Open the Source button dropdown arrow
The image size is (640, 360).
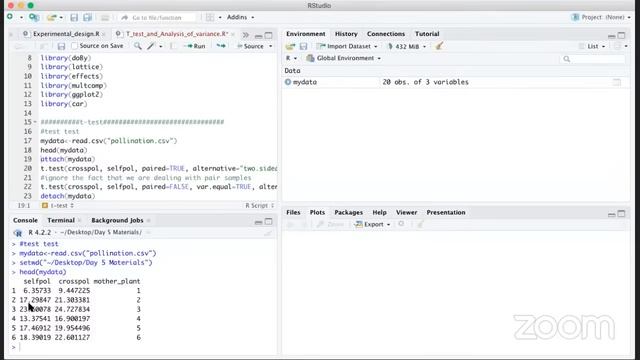[x=270, y=47]
